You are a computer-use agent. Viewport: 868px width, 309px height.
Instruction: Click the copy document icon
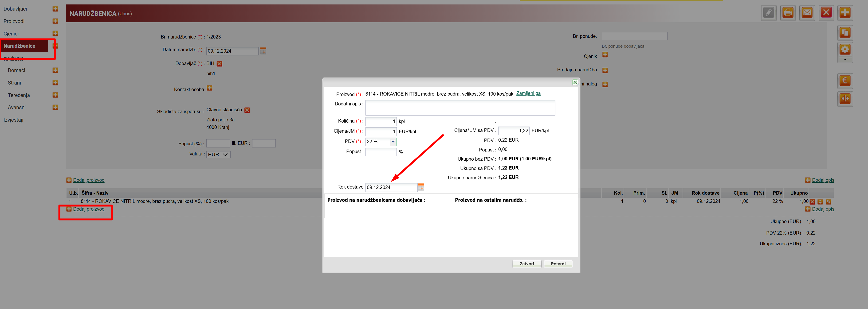[844, 33]
